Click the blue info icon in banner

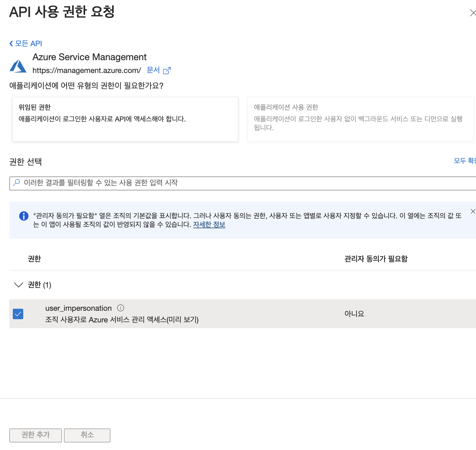(x=24, y=216)
